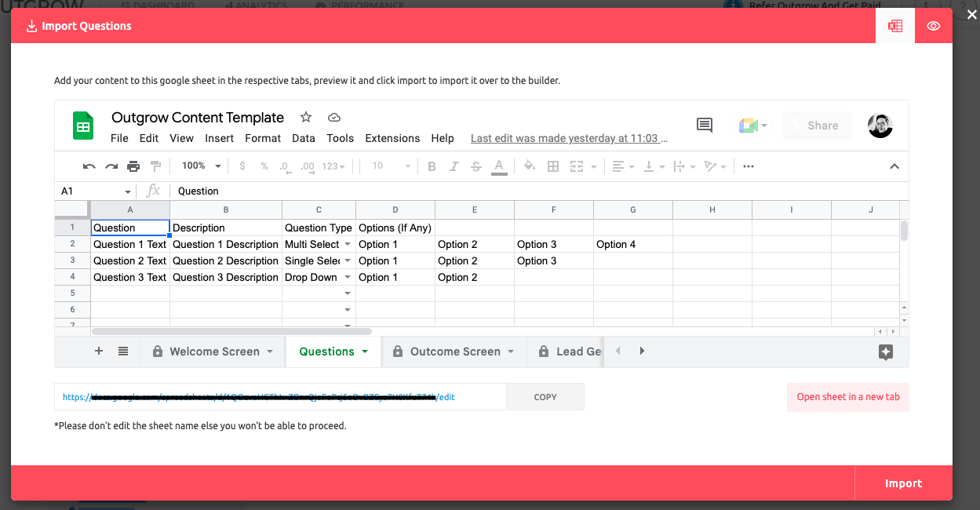Click the cloud save status icon
This screenshot has width=980, height=510.
coord(333,118)
